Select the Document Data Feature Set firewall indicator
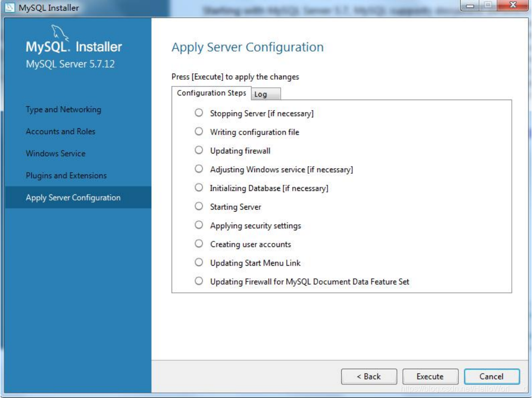This screenshot has width=532, height=398. click(199, 280)
